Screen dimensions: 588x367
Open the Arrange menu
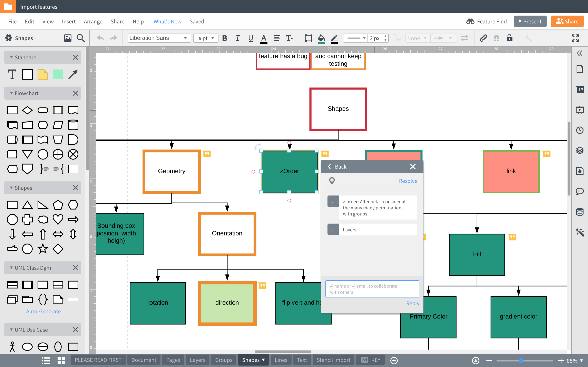[x=93, y=22]
